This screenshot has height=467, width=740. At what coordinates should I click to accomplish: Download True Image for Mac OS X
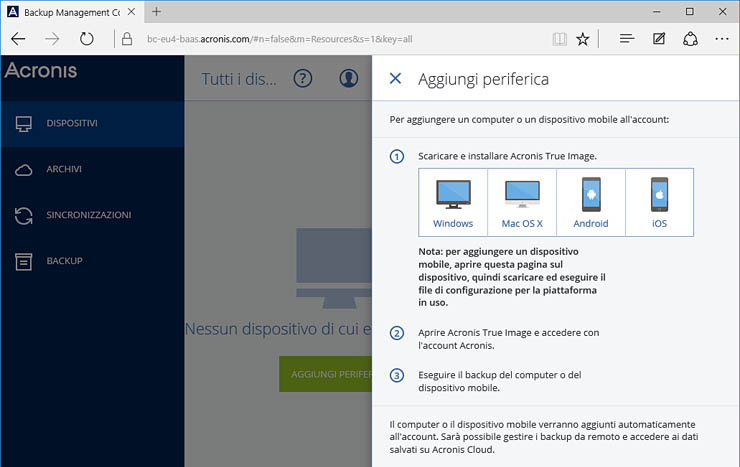(522, 202)
